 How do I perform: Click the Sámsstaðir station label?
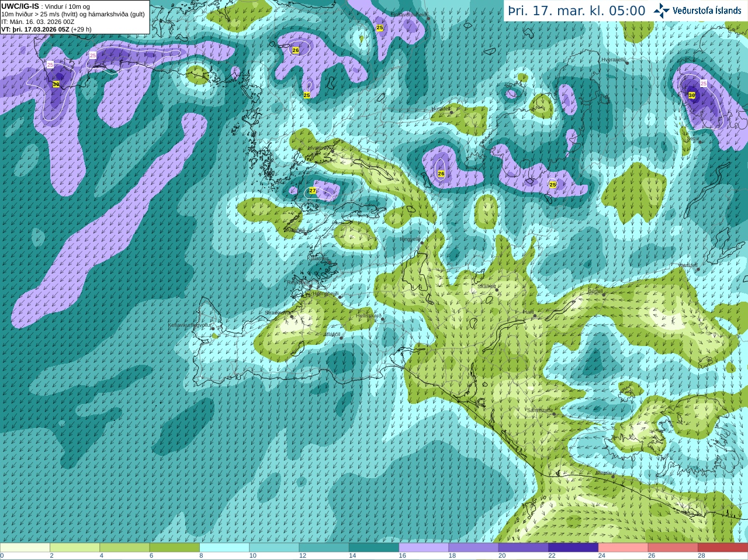coord(539,410)
